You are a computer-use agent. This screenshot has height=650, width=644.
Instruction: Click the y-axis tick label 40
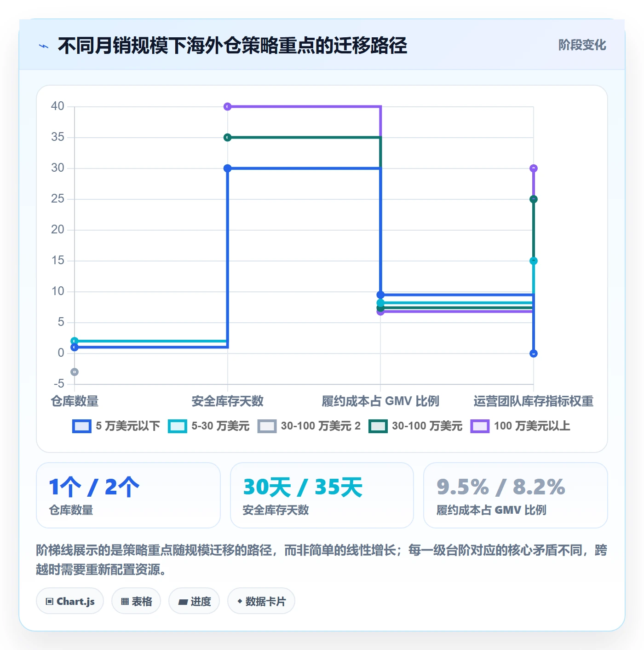[x=57, y=106]
